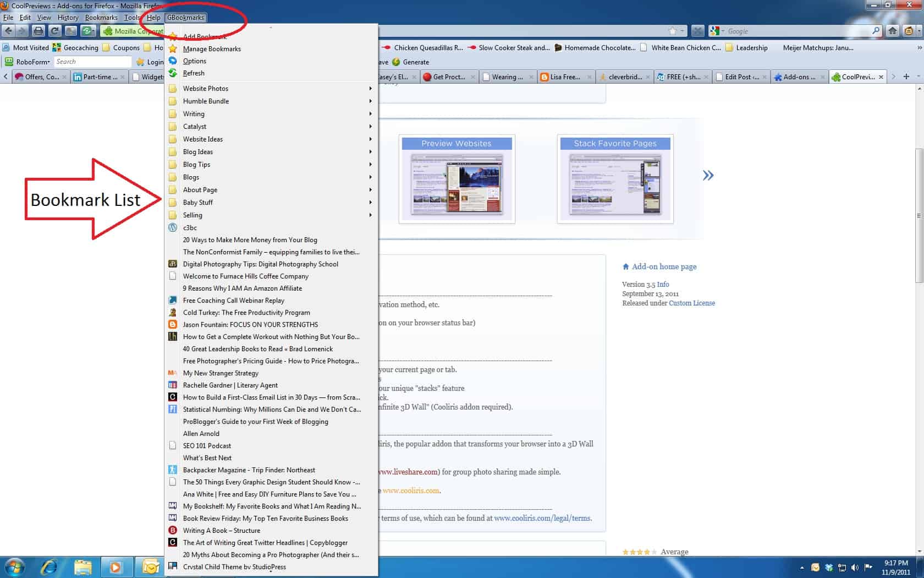Viewport: 924px width, 578px height.
Task: Click the Generate icon in RoboForm toolbar
Action: 396,62
